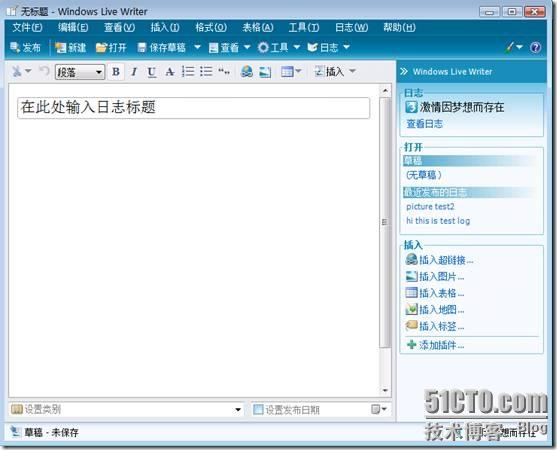
Task: Expand the 保存草稿 dropdown arrow
Action: coord(197,47)
